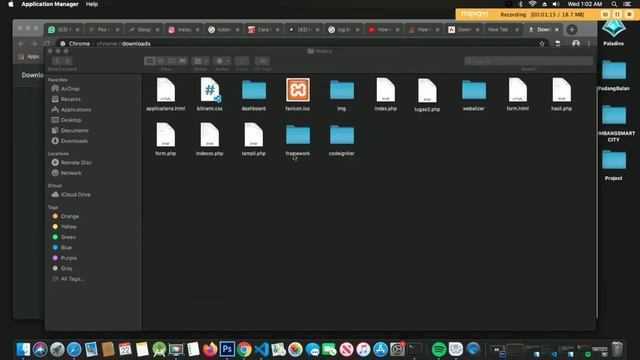Viewport: 640px width, 360px height.
Task: Click the Share toolbar button
Action: coord(242,61)
